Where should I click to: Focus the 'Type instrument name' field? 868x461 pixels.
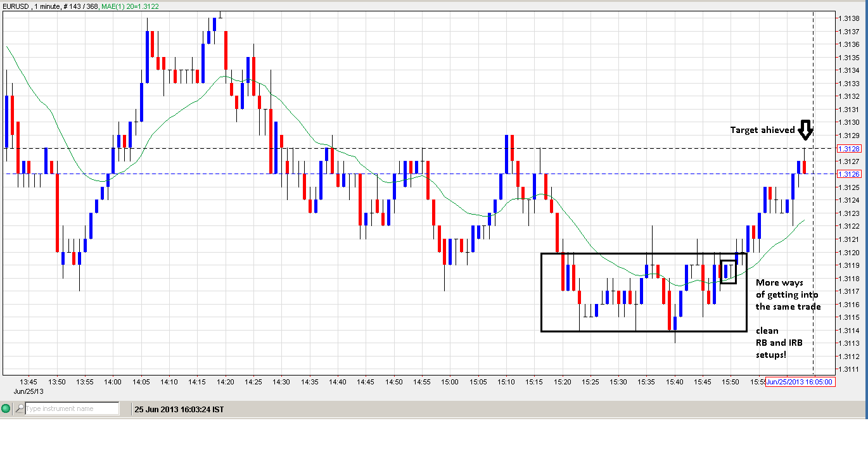click(72, 409)
